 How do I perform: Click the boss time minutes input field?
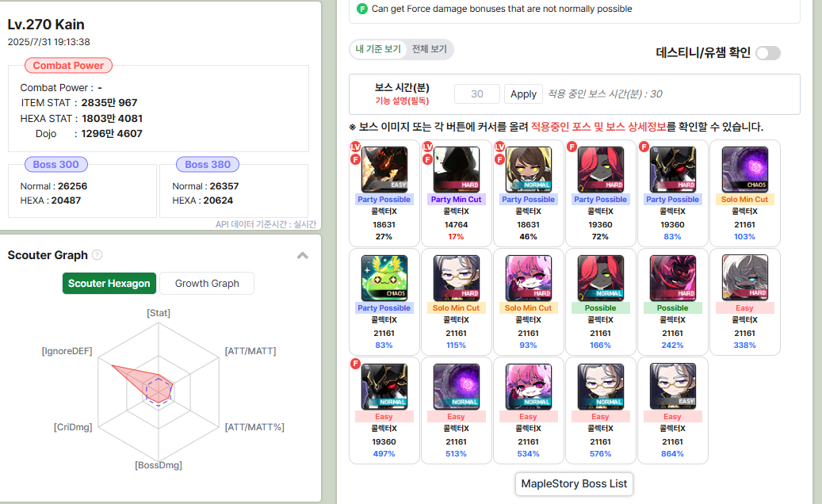coord(477,94)
